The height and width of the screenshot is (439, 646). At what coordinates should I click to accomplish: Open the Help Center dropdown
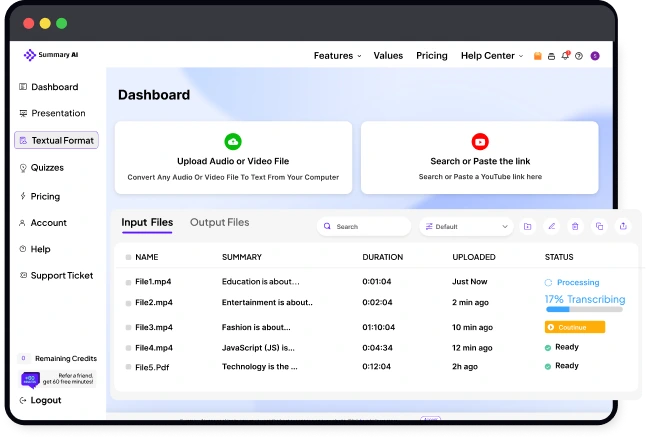coord(491,56)
